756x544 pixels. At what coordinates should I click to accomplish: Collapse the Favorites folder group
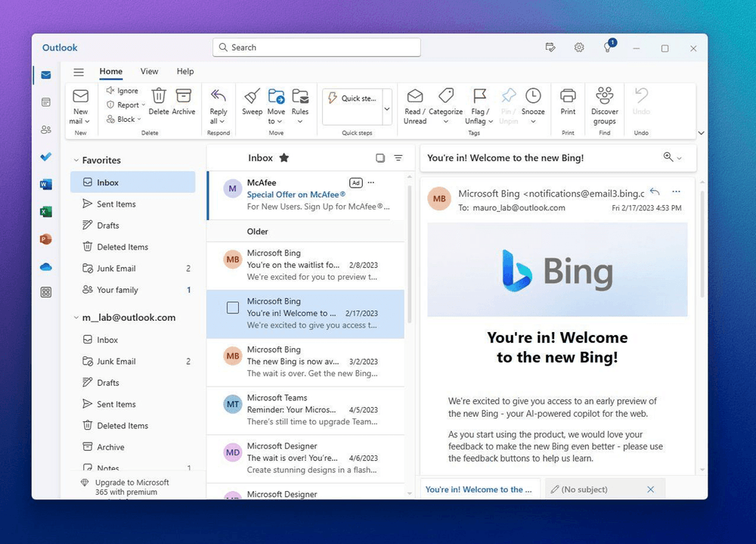(x=76, y=160)
